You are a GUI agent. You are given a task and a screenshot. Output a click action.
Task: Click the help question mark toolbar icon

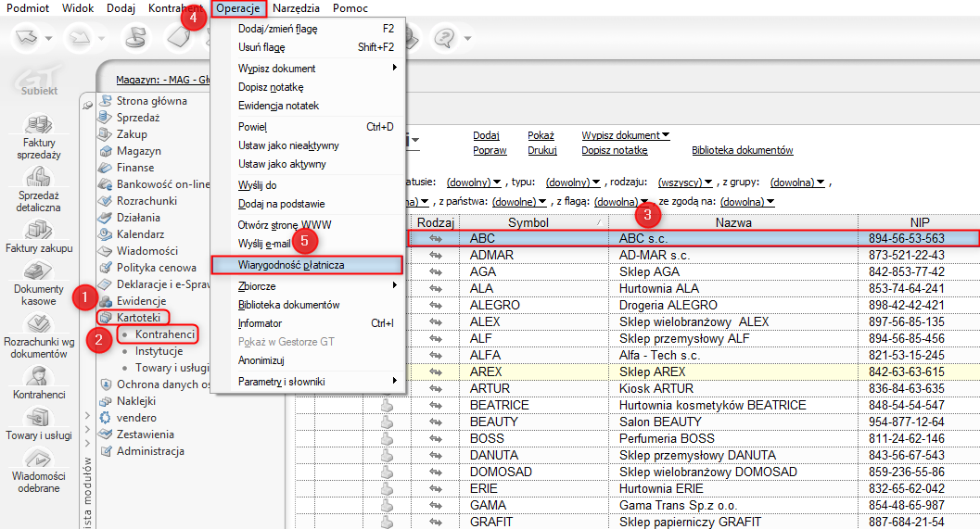pyautogui.click(x=444, y=38)
